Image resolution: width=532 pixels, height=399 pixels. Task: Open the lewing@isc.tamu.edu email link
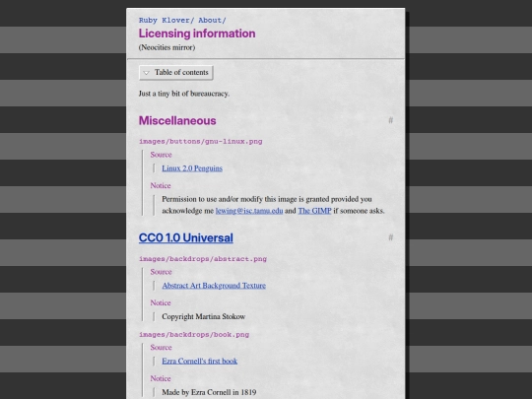249,211
